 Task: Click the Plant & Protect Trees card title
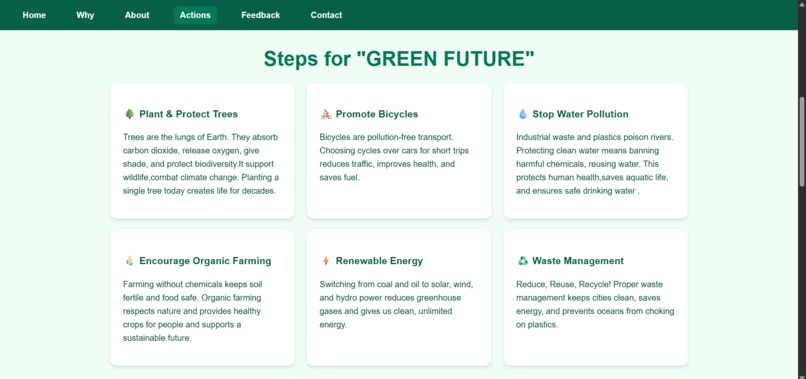[x=188, y=114]
